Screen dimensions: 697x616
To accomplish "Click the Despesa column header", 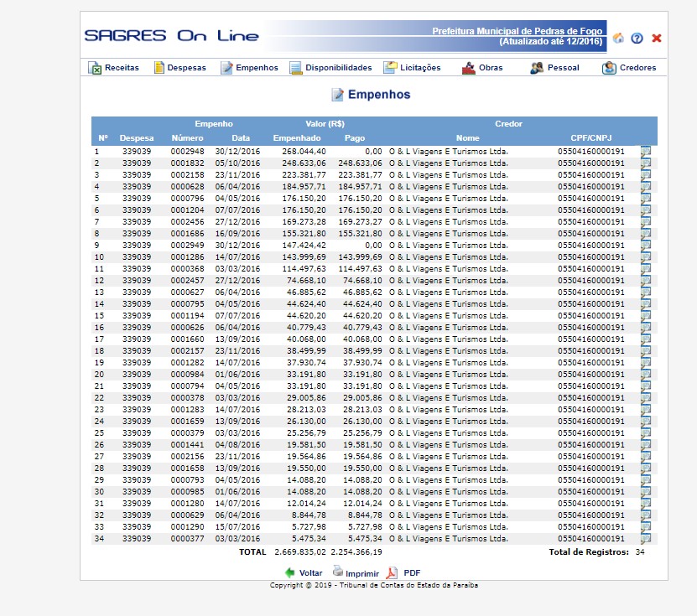I will click(137, 138).
